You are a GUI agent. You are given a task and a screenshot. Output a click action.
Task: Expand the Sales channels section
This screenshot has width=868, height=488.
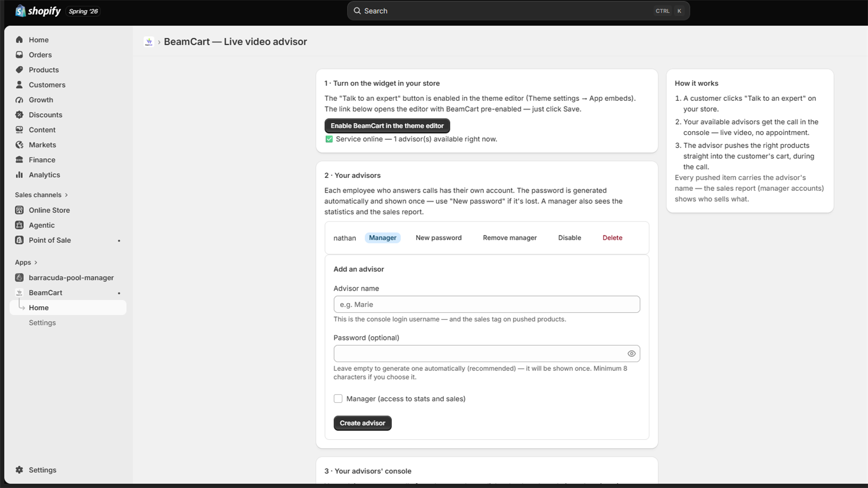coord(41,195)
